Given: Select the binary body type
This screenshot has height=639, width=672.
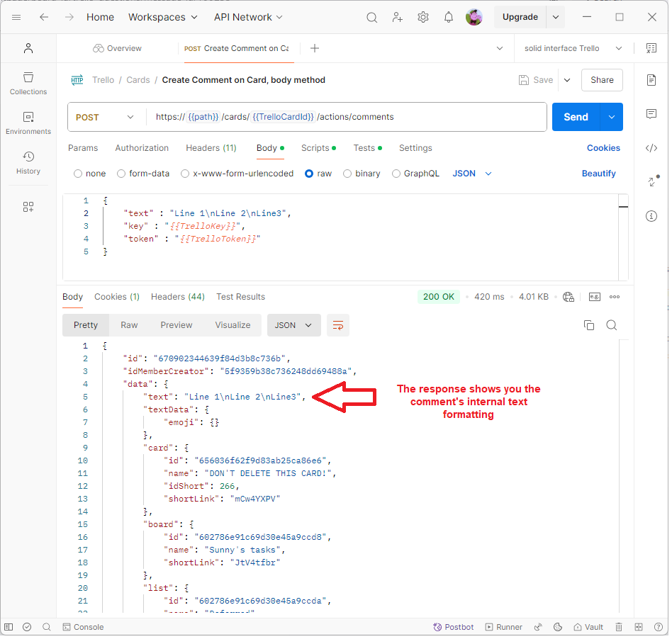Looking at the screenshot, I should tap(349, 174).
